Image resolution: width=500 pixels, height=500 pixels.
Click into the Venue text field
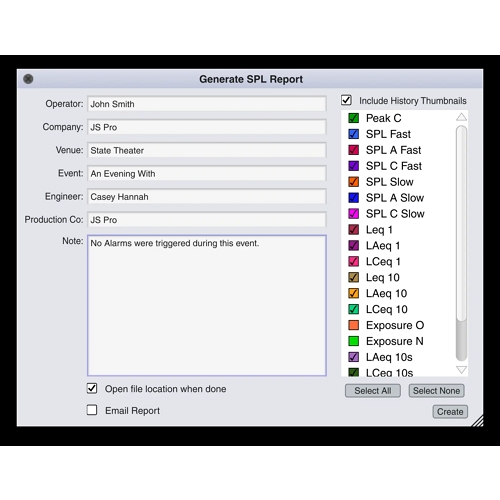(207, 150)
